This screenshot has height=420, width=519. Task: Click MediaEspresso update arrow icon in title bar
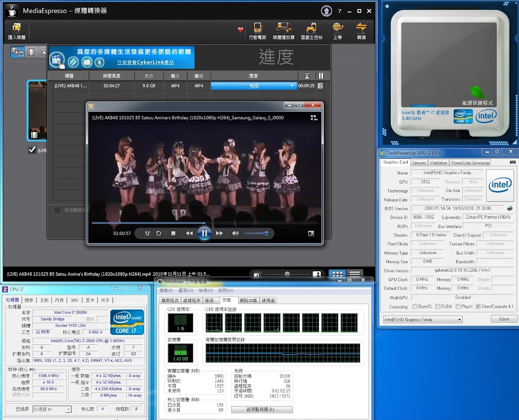pyautogui.click(x=326, y=11)
